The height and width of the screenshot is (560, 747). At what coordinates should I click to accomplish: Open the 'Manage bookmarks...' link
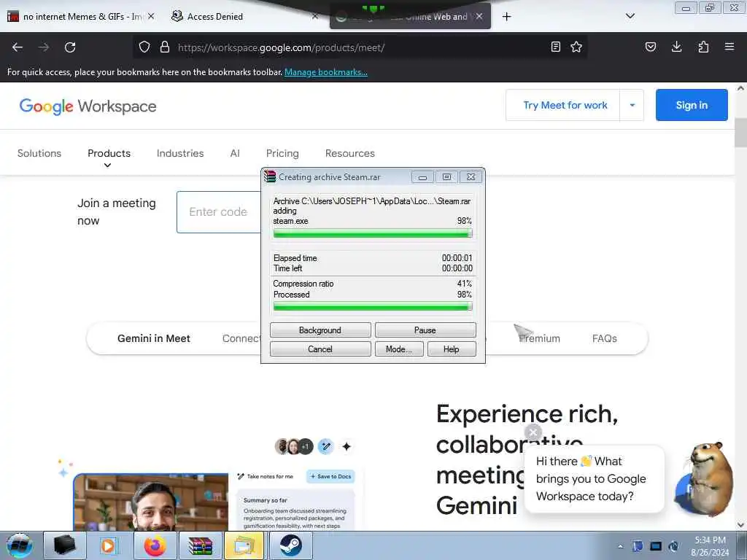pos(326,72)
